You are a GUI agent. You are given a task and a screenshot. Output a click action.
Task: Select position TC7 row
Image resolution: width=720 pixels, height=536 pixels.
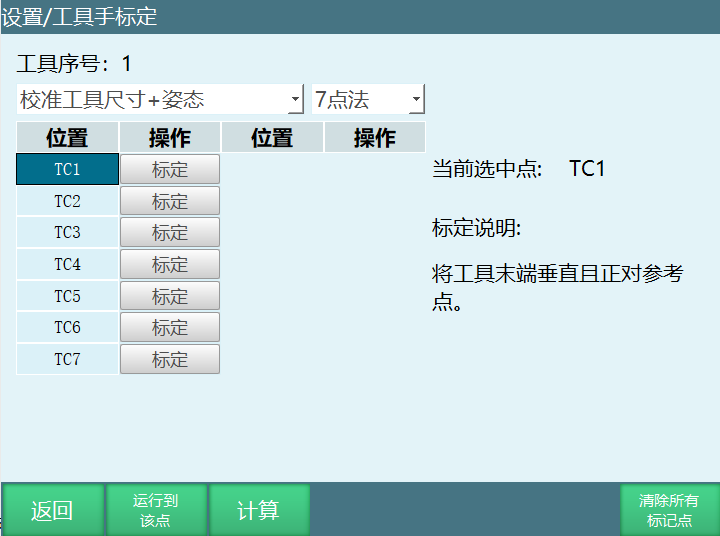[67, 359]
